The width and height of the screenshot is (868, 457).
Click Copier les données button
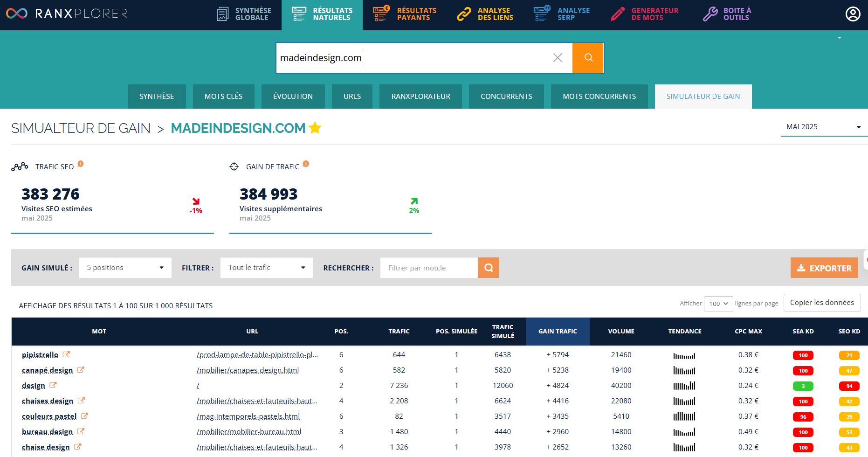click(x=822, y=303)
